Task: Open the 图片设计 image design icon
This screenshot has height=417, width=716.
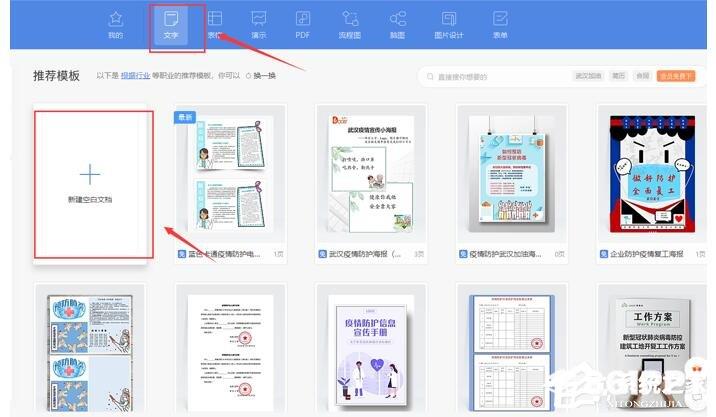Action: click(x=448, y=19)
